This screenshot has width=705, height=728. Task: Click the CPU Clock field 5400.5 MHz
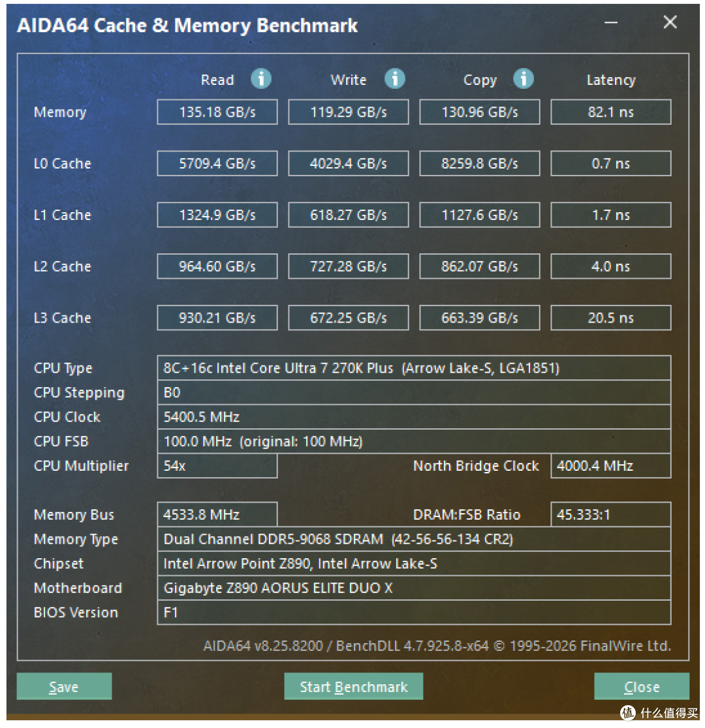(x=414, y=417)
